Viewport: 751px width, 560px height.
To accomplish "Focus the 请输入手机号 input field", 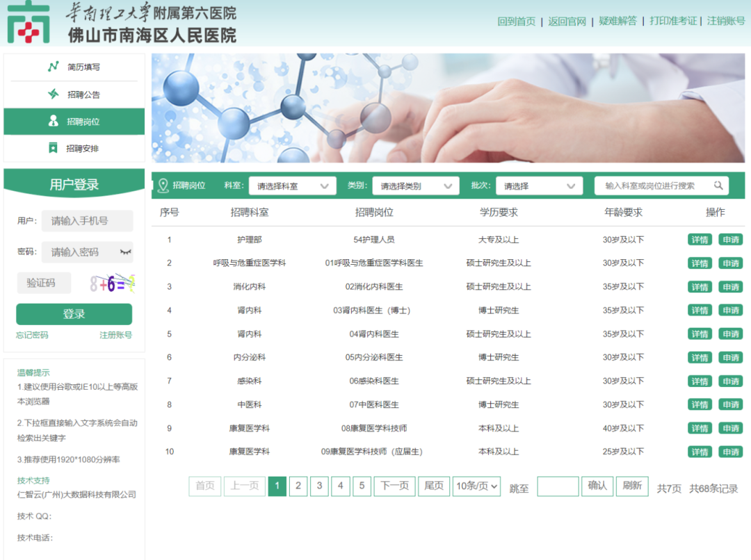I will click(87, 221).
